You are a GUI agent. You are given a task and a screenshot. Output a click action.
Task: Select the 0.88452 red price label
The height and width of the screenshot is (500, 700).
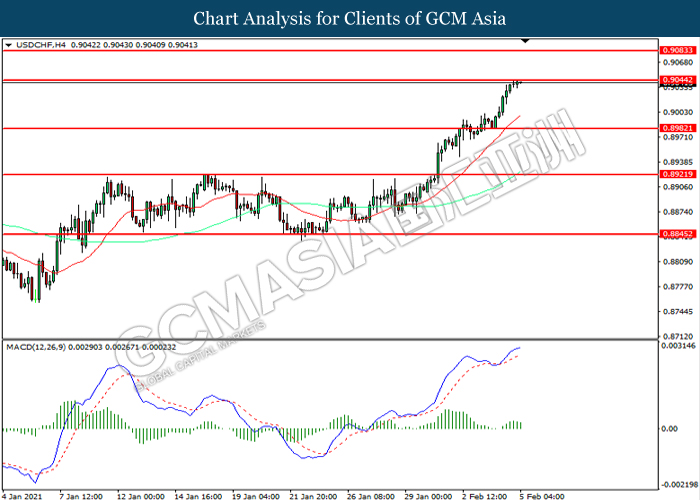[x=678, y=233]
